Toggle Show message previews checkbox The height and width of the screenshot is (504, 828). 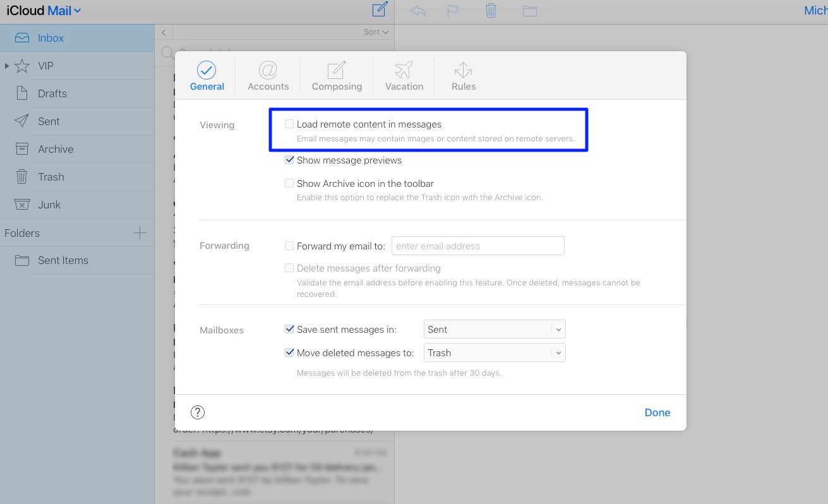pos(289,160)
